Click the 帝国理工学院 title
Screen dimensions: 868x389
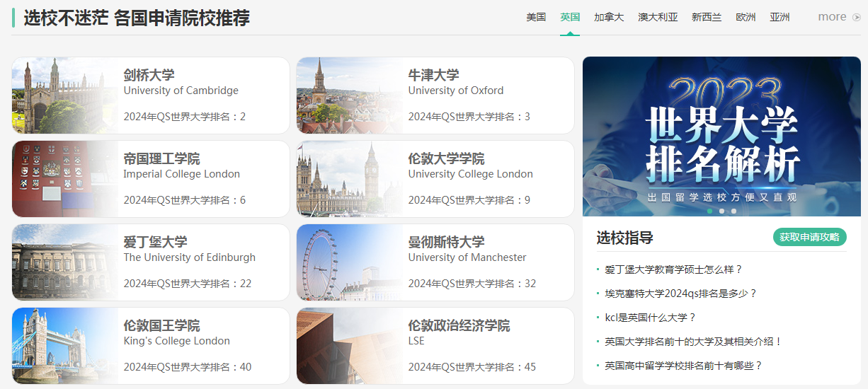[x=161, y=158]
